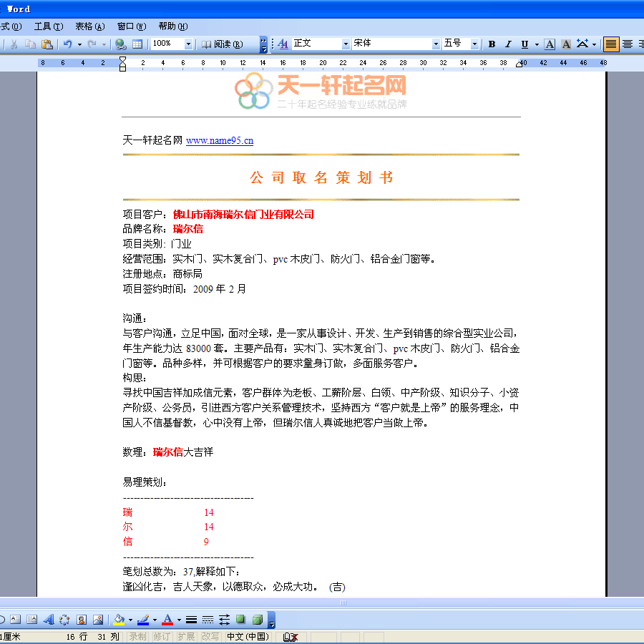Insert a horizontal text box
The image size is (644, 644).
pos(16,620)
